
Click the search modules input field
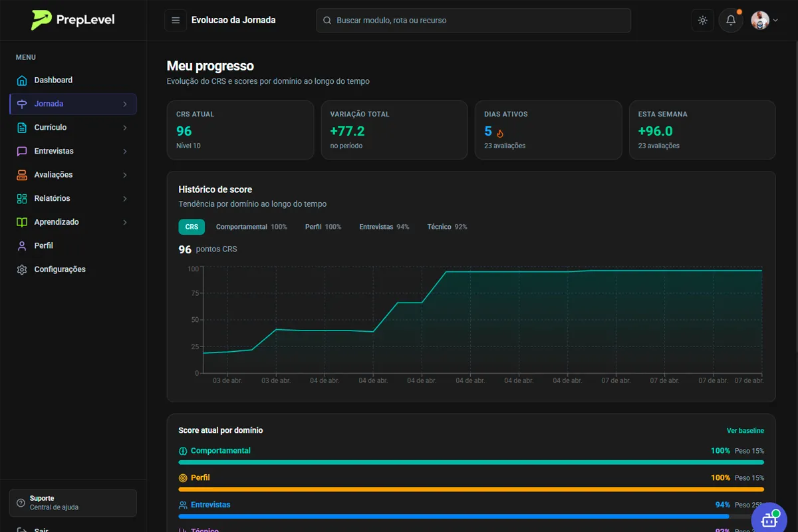coord(473,21)
